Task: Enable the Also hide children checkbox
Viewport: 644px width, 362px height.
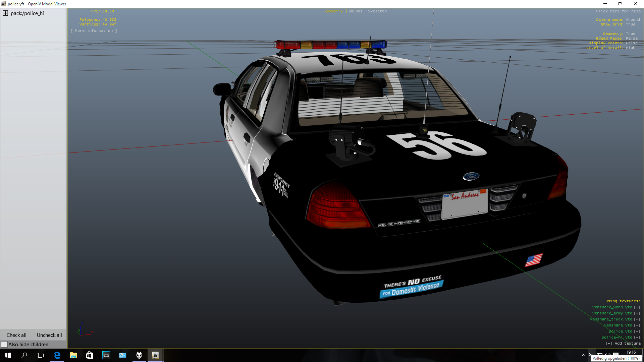Action: (4, 345)
